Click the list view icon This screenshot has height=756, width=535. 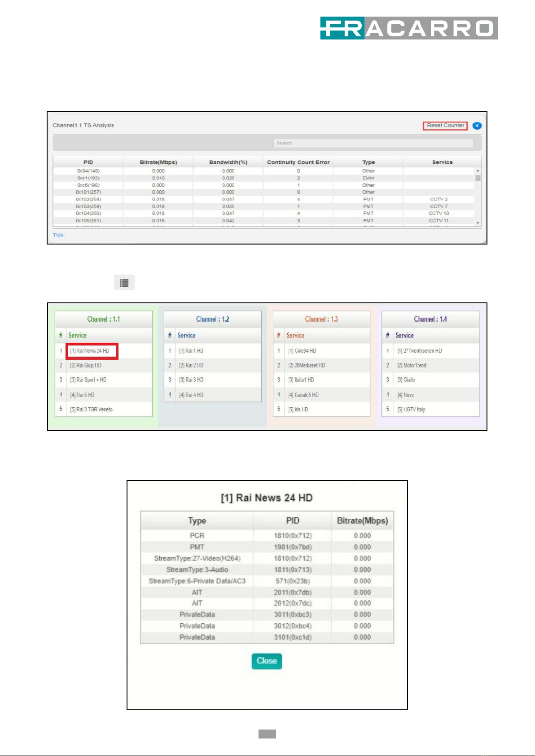pos(124,283)
